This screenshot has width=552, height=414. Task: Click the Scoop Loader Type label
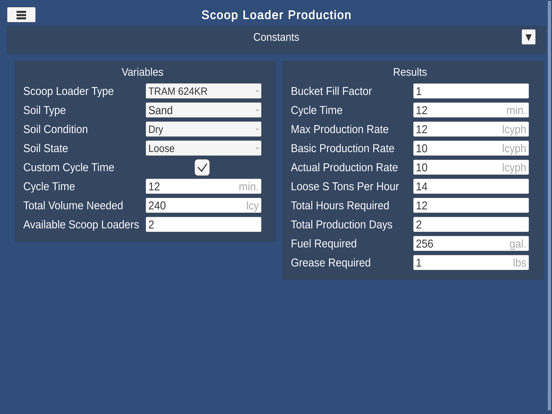click(x=68, y=92)
